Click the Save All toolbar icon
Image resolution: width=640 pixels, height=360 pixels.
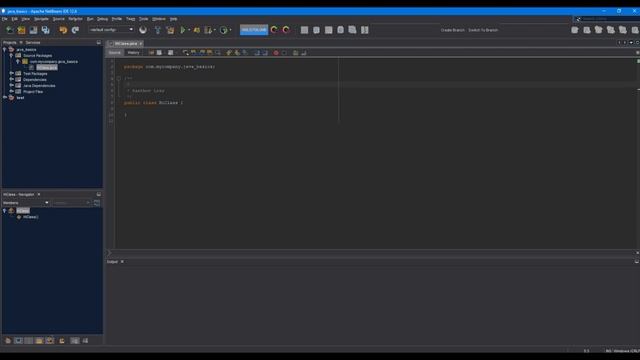[x=45, y=30]
